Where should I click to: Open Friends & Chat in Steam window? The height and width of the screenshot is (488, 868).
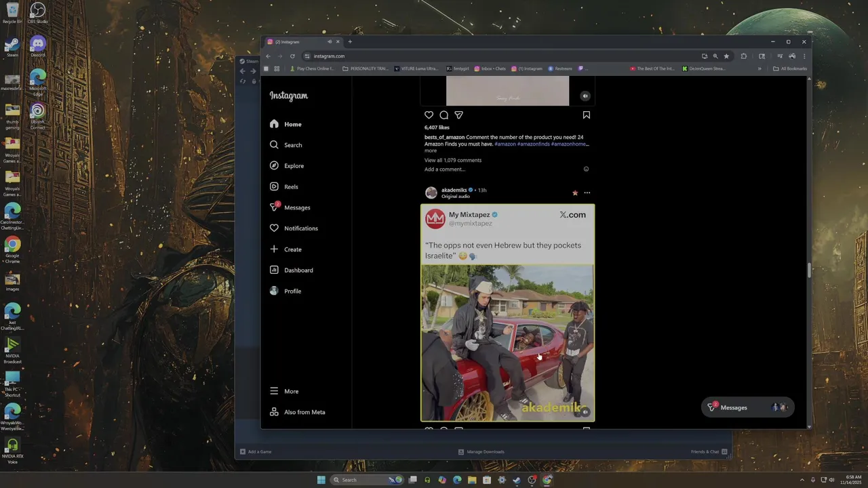pos(709,451)
